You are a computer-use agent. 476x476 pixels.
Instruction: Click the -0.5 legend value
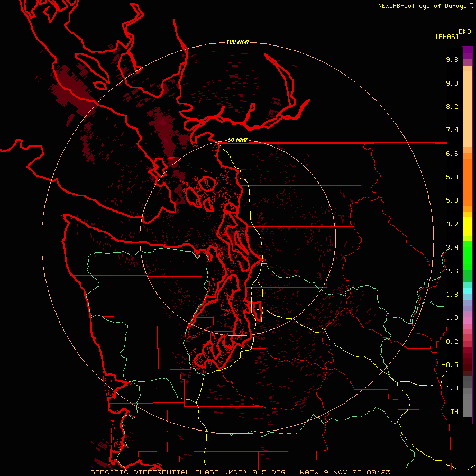point(450,365)
